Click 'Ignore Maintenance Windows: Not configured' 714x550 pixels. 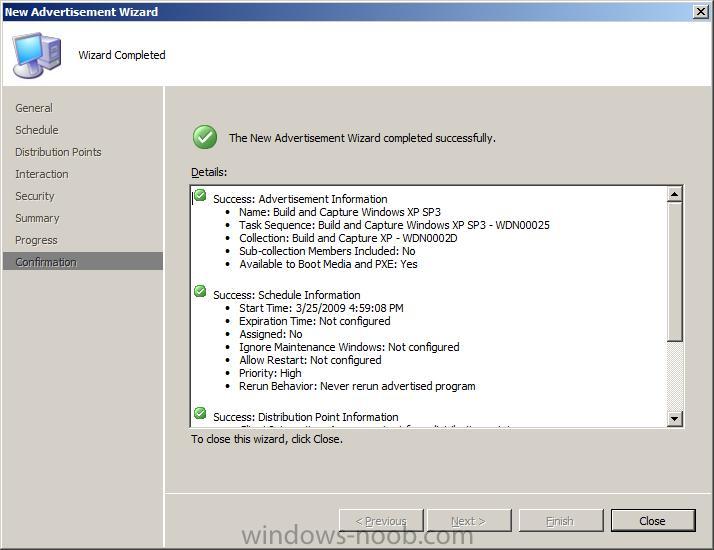pyautogui.click(x=349, y=347)
